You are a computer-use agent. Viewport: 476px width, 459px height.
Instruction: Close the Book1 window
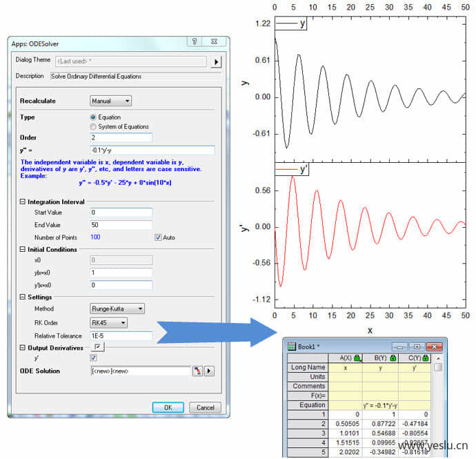click(435, 346)
